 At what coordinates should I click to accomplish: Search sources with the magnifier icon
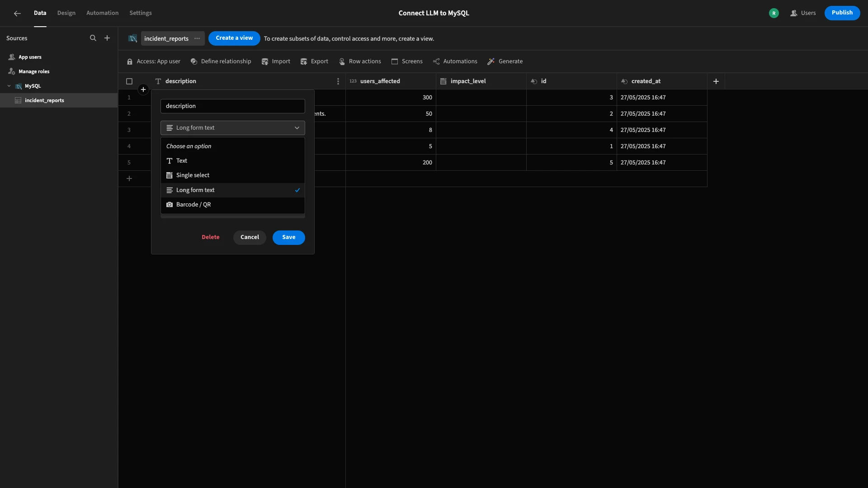point(93,38)
